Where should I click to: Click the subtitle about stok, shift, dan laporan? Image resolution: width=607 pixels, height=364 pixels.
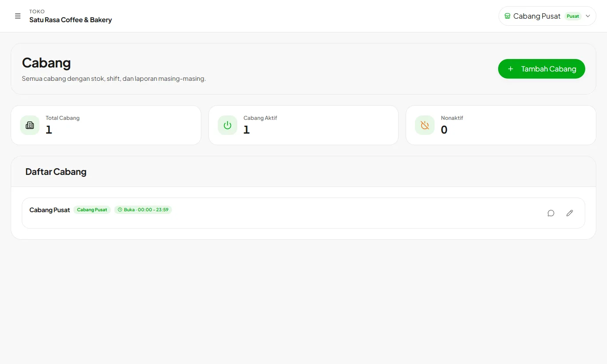pos(114,79)
